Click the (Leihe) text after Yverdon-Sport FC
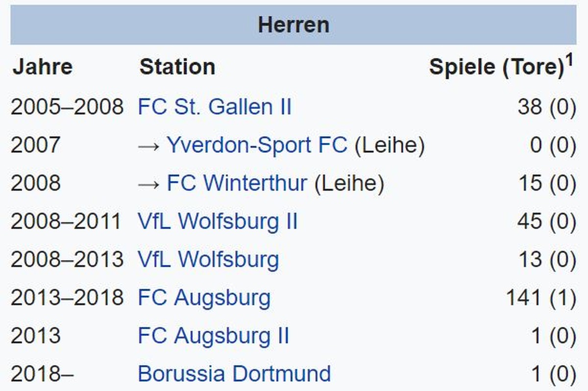Viewport: 588px width, 391px height. pos(389,145)
